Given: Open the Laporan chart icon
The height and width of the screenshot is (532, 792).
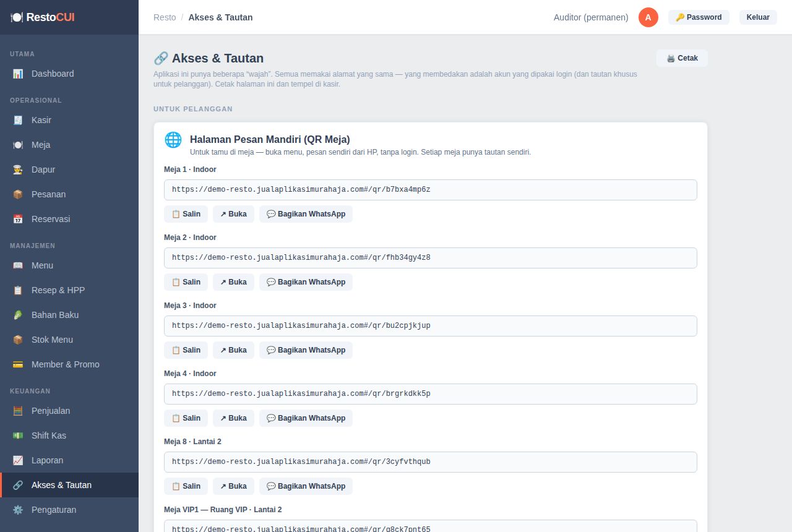Looking at the screenshot, I should coord(18,460).
